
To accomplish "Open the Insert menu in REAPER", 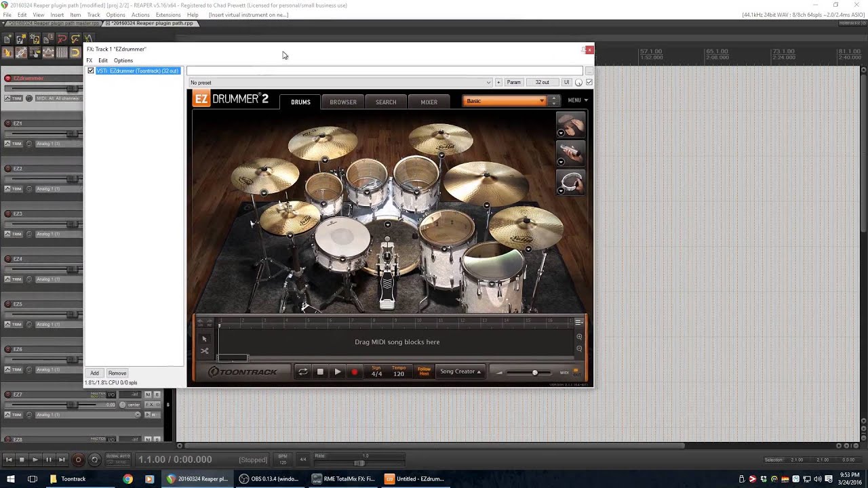I will 57,15.
